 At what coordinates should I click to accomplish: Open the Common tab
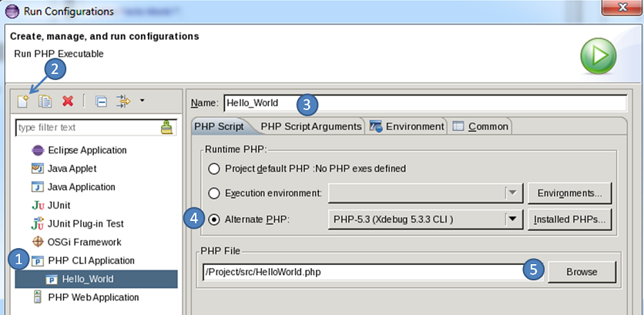(x=481, y=126)
